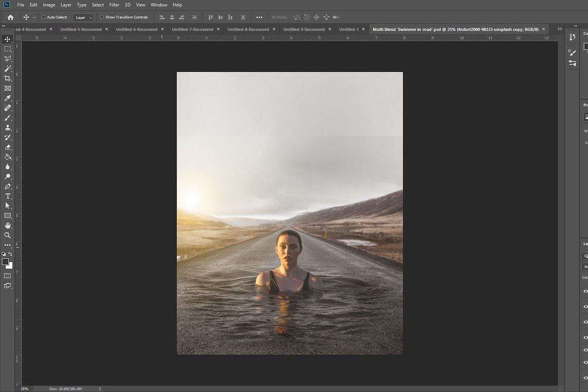Open the Edit Toolbar three-dots menu
Image resolution: width=588 pixels, height=392 pixels.
7,245
